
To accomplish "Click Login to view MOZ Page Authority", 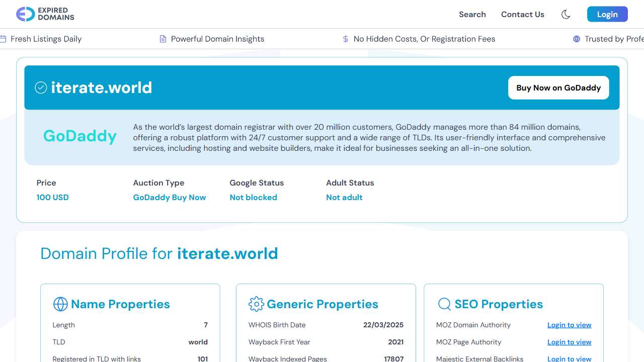I will [569, 342].
